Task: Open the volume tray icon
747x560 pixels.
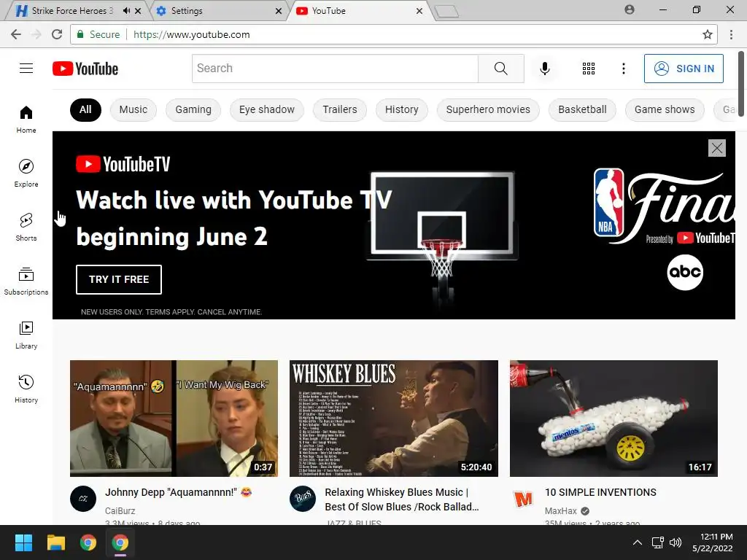Action: pos(675,542)
